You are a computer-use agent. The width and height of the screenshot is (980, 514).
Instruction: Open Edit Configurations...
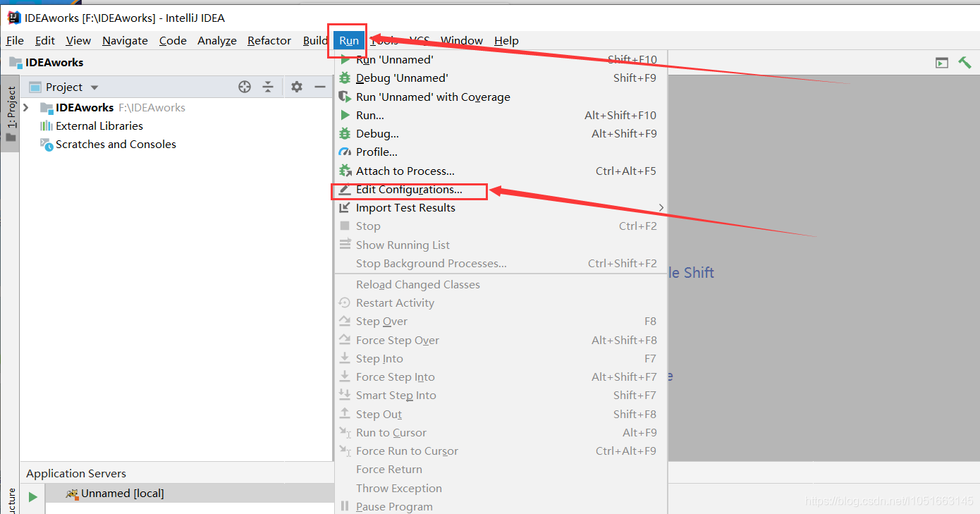coord(501,190)
